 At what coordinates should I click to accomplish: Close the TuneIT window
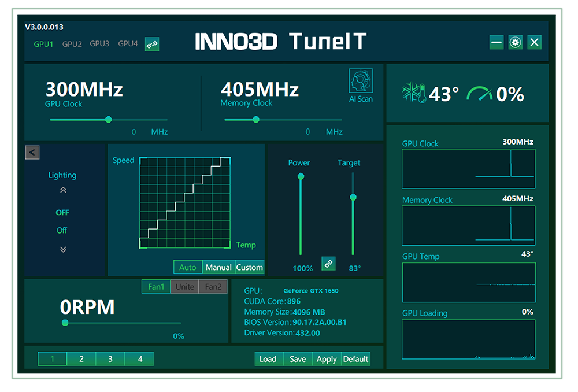point(534,42)
